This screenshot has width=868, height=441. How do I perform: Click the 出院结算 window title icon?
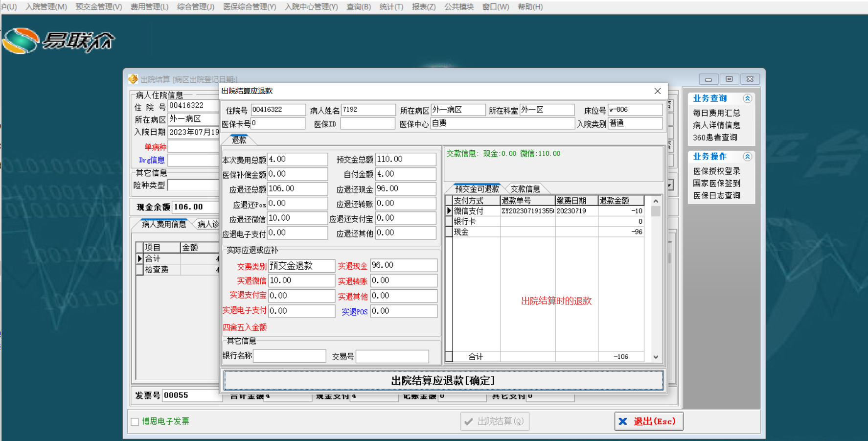click(x=133, y=79)
